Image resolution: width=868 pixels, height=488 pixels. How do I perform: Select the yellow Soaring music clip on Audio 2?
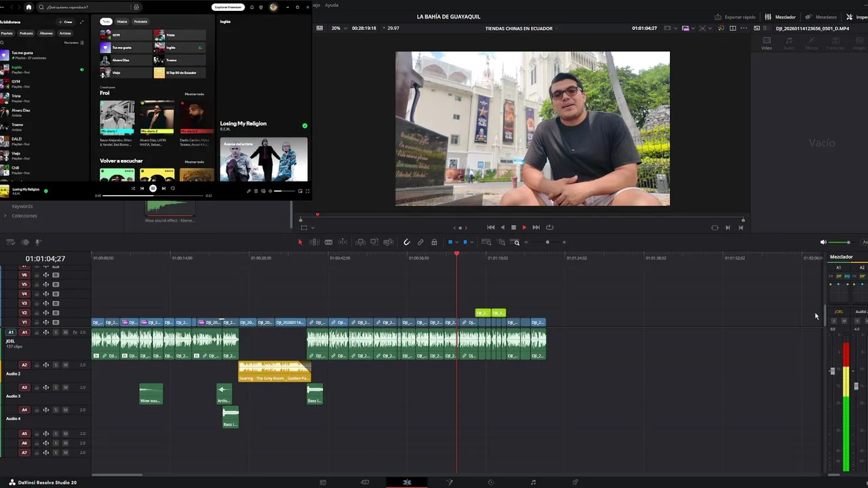coord(274,371)
